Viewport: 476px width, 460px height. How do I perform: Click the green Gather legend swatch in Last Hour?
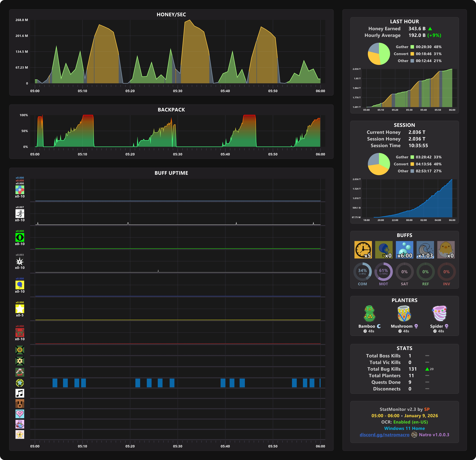[x=412, y=47]
